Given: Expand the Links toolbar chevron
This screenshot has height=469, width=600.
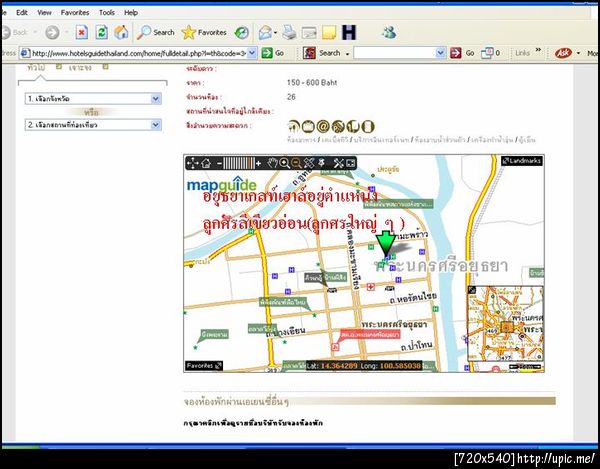Looking at the screenshot, I should click(x=538, y=50).
